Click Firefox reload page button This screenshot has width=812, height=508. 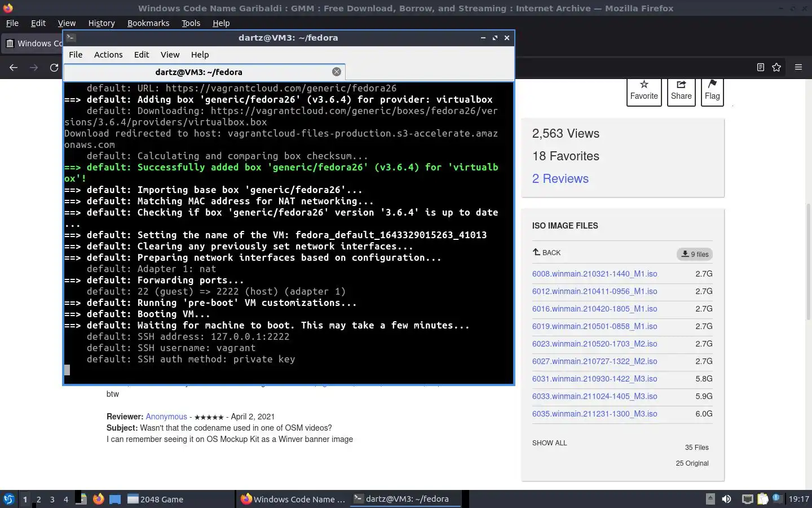click(54, 67)
